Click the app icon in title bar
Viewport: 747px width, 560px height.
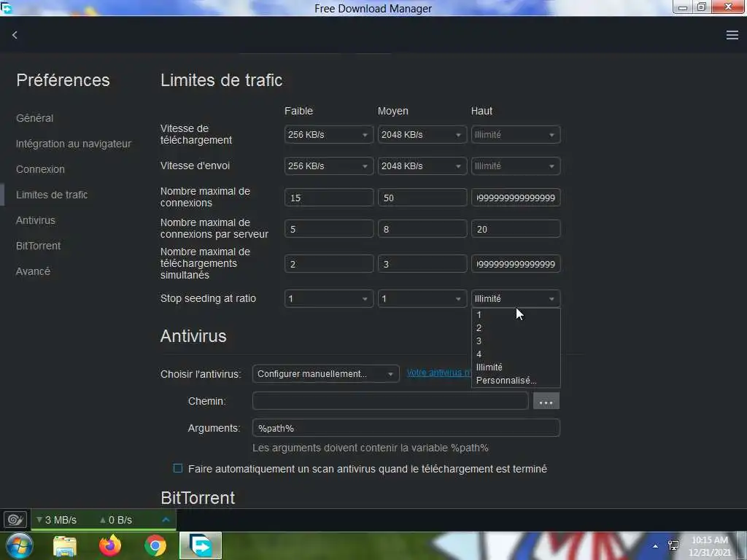(x=6, y=7)
